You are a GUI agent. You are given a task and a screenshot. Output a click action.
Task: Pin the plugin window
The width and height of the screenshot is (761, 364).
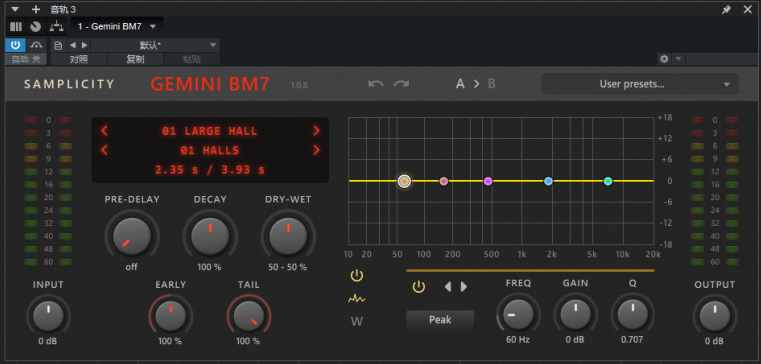pos(726,9)
